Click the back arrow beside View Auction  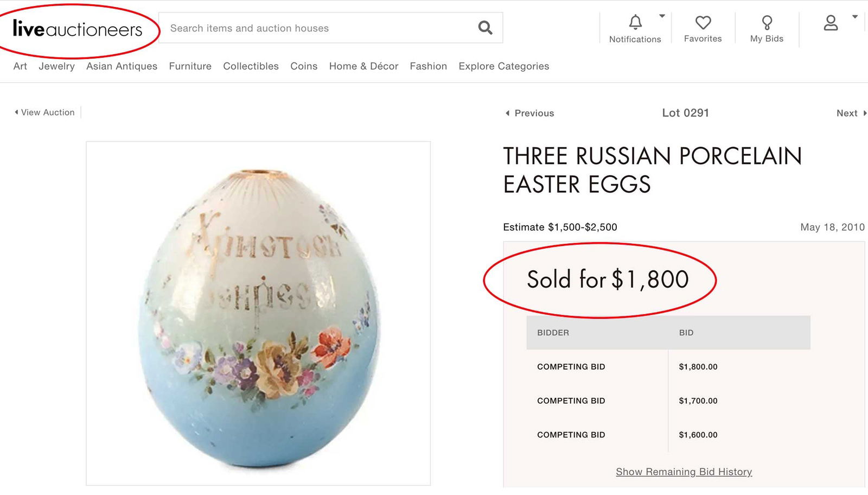tap(16, 112)
